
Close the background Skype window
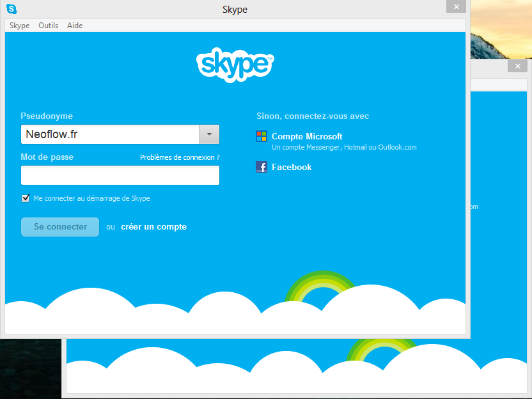coord(517,66)
